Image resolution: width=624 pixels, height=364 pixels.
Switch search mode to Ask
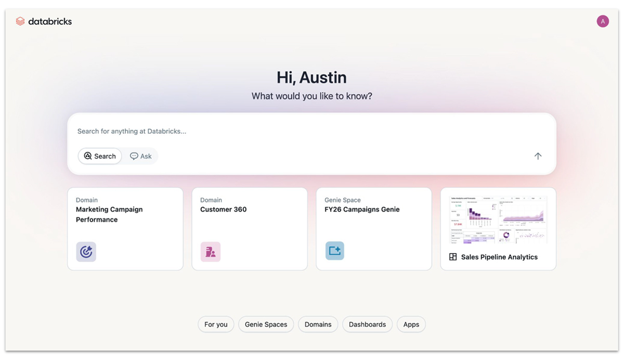[x=141, y=156]
